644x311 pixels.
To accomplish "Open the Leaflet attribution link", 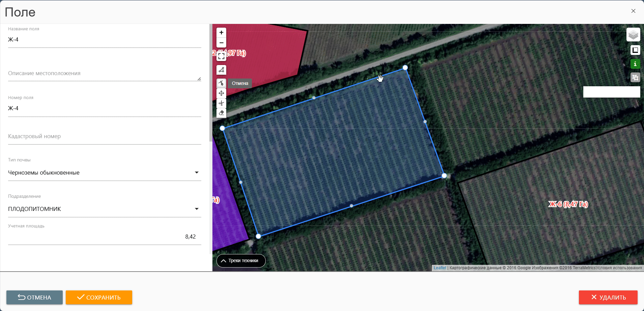I will coord(440,268).
